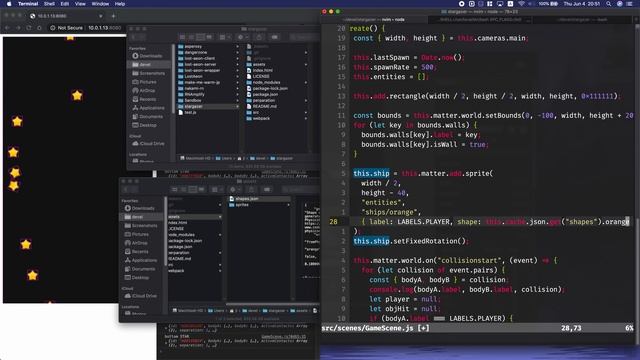Open upper Finder group-by dropdown
Screen dimensions: 640x360
224,37
